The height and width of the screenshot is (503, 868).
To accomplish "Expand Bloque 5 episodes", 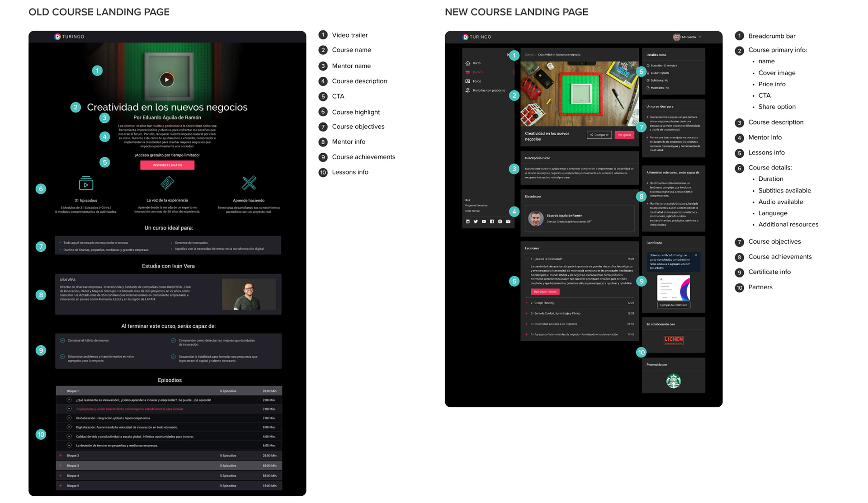I will click(x=61, y=486).
